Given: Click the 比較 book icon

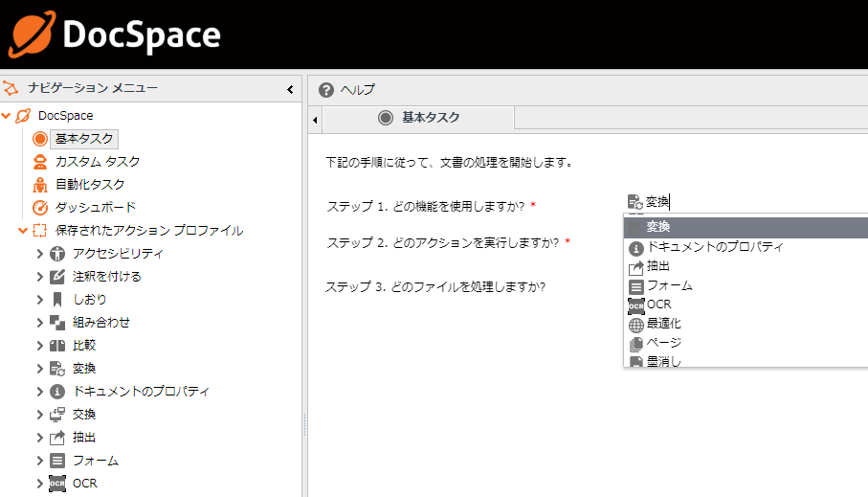Looking at the screenshot, I should click(57, 346).
